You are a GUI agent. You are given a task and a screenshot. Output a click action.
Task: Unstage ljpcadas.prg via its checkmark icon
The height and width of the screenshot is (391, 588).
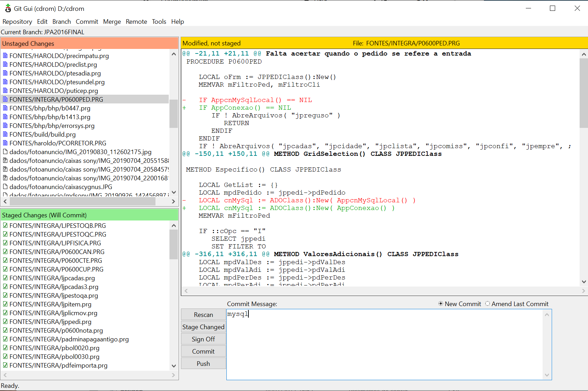pyautogui.click(x=5, y=278)
